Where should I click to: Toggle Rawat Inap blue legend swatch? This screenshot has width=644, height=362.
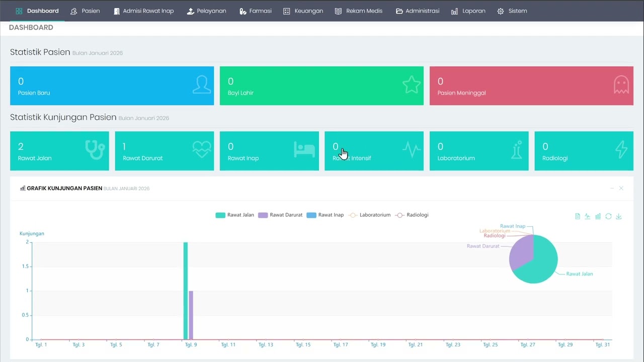click(x=311, y=215)
